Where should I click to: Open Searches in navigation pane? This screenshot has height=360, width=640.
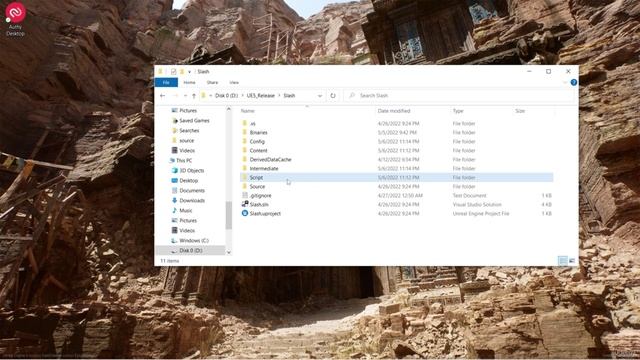tap(189, 131)
